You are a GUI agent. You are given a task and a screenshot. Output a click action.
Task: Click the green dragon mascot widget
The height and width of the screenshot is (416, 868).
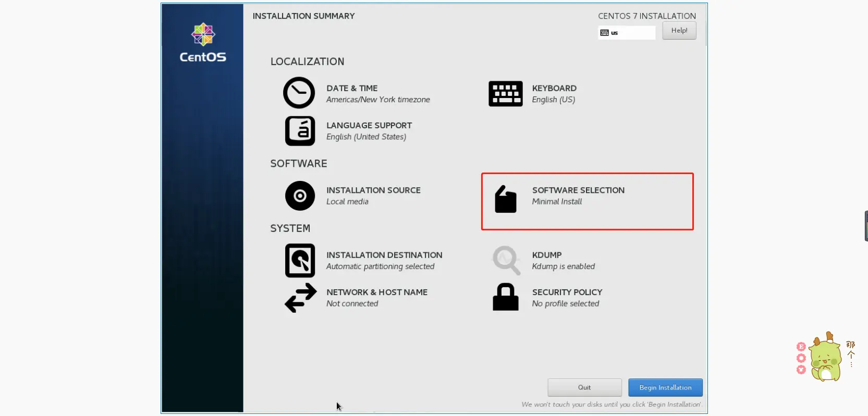(x=825, y=357)
